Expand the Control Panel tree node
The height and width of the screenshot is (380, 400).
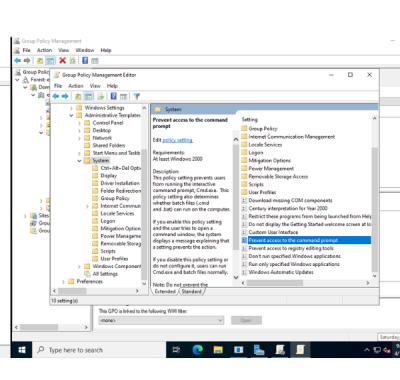[x=79, y=123]
